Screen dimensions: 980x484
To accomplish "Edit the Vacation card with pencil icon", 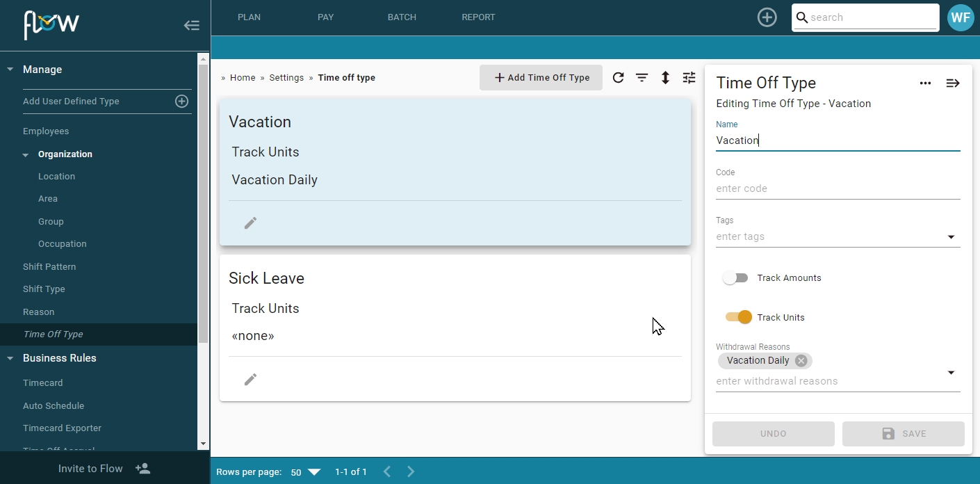I will click(x=250, y=223).
